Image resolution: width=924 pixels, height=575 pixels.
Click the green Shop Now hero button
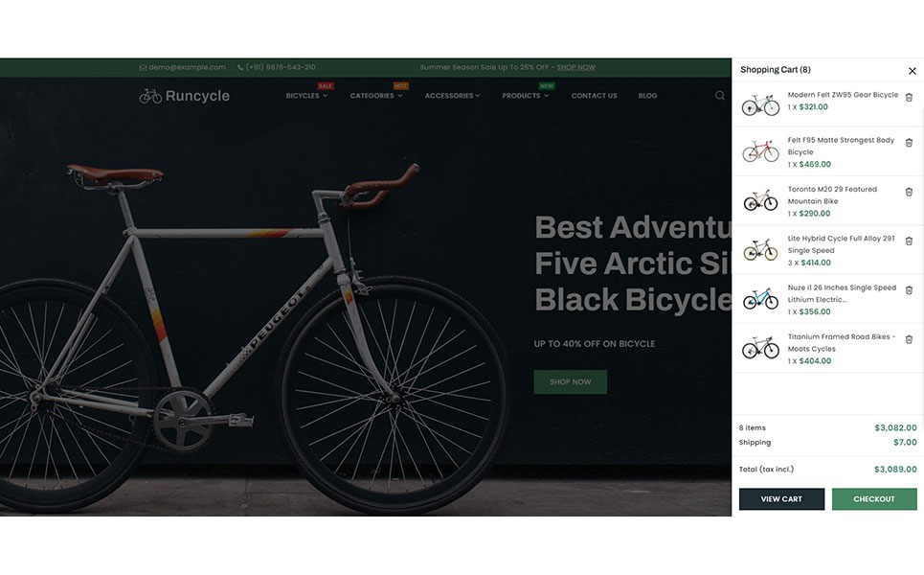tap(570, 382)
